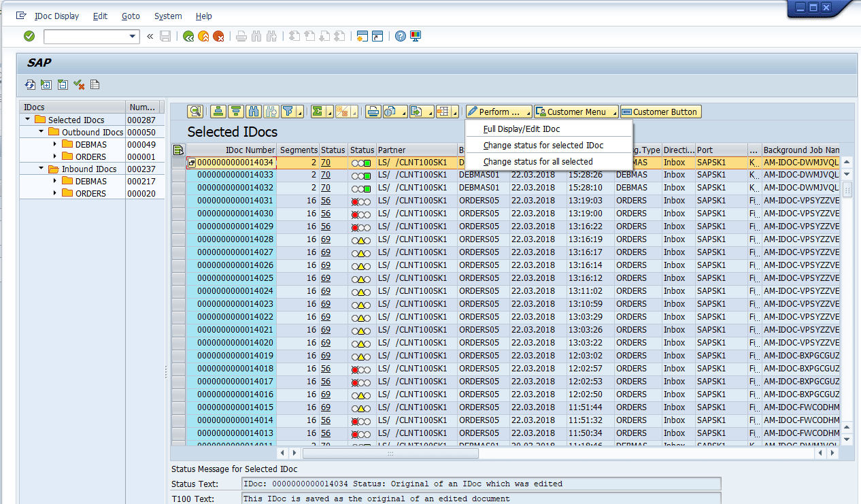Click the green Back arrow icon

click(x=188, y=36)
